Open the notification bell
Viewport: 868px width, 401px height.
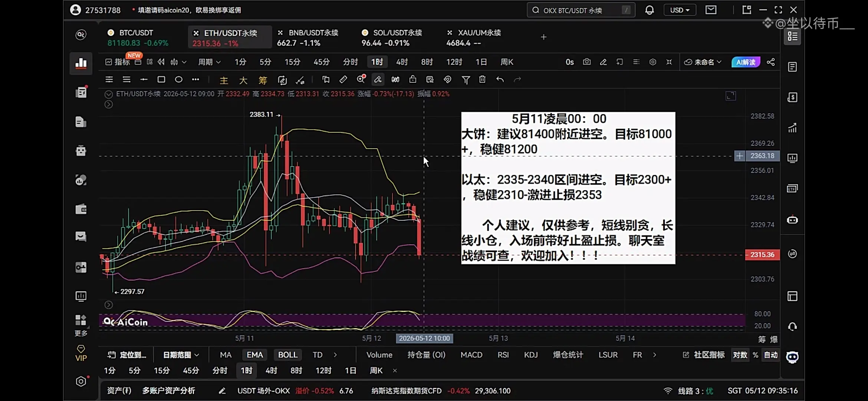(649, 10)
